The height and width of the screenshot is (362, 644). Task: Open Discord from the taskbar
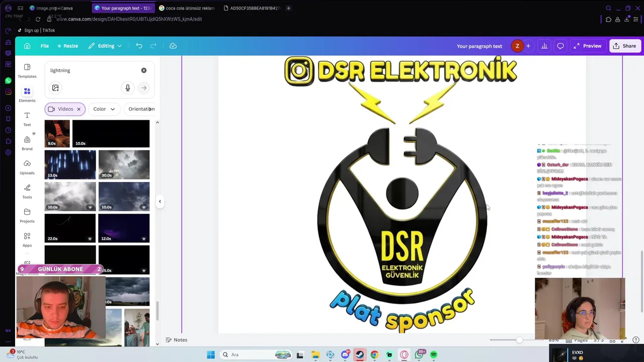(345, 355)
